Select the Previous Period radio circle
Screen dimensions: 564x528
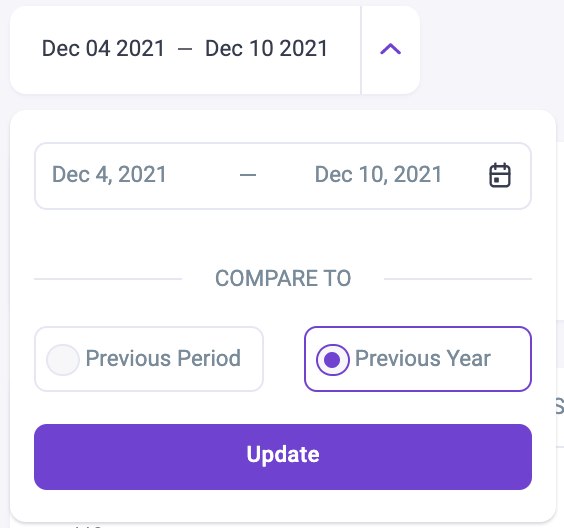tap(63, 359)
